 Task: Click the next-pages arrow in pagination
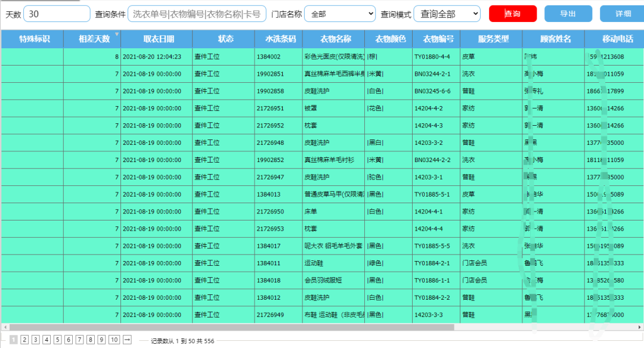pos(128,340)
